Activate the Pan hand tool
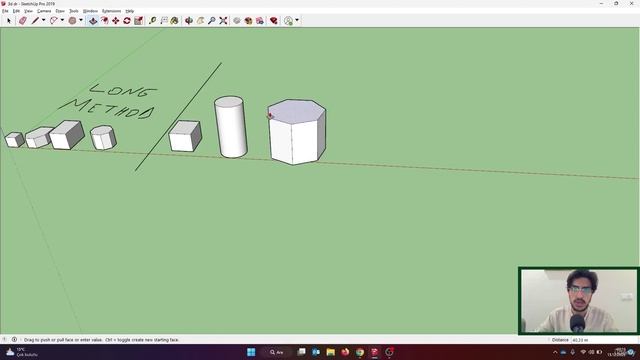Image resolution: width=640 pixels, height=360 pixels. (200, 20)
